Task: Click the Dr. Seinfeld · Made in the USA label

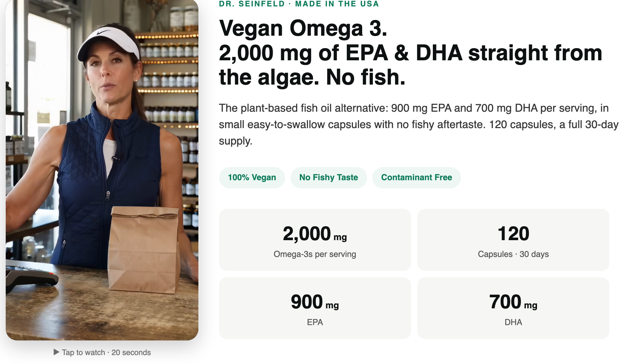Action: 299,4
